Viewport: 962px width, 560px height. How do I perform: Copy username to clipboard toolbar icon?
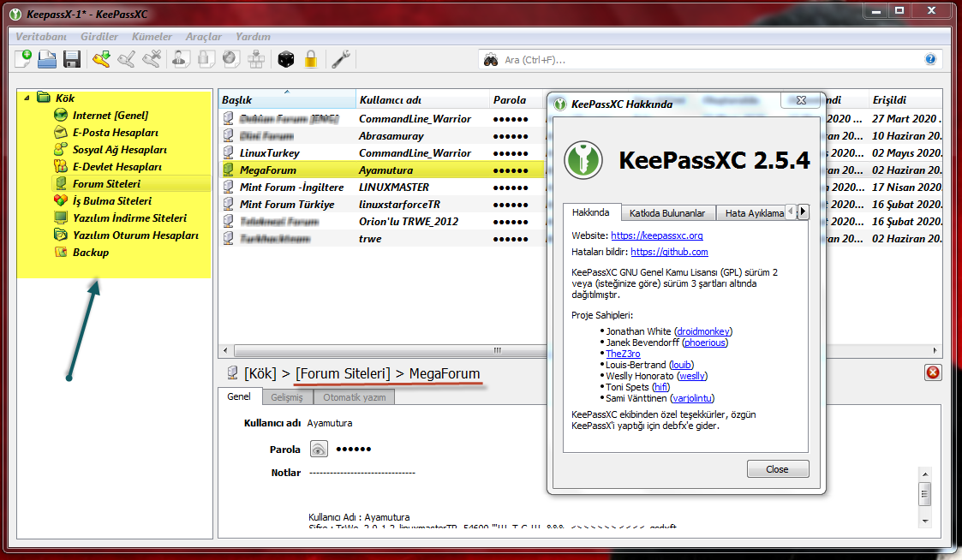pos(180,59)
